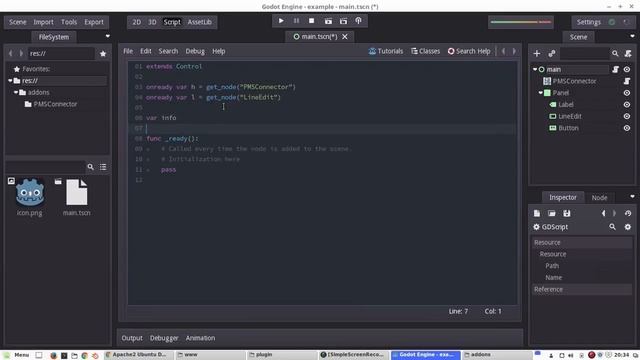Open the taskbar Menu button
The height and width of the screenshot is (360, 640).
[17, 355]
